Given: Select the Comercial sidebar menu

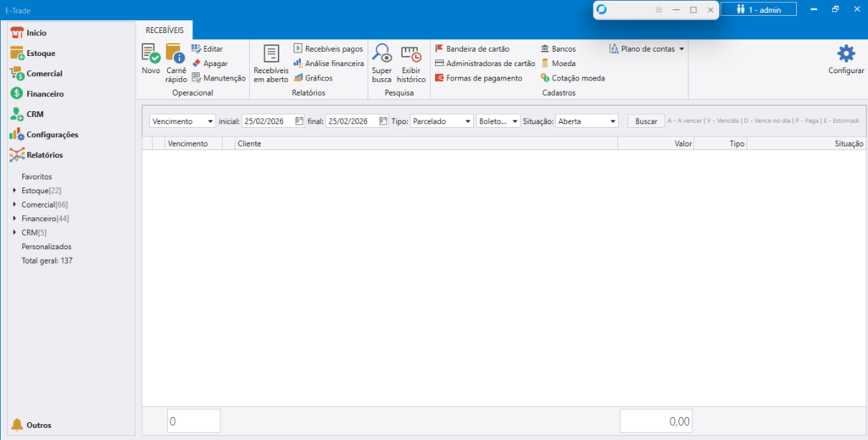Looking at the screenshot, I should click(x=44, y=74).
